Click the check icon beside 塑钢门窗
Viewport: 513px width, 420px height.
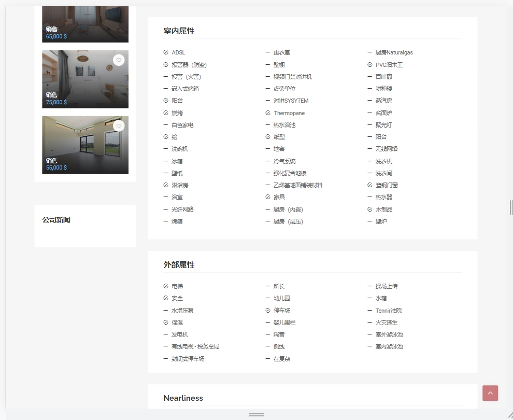click(369, 185)
